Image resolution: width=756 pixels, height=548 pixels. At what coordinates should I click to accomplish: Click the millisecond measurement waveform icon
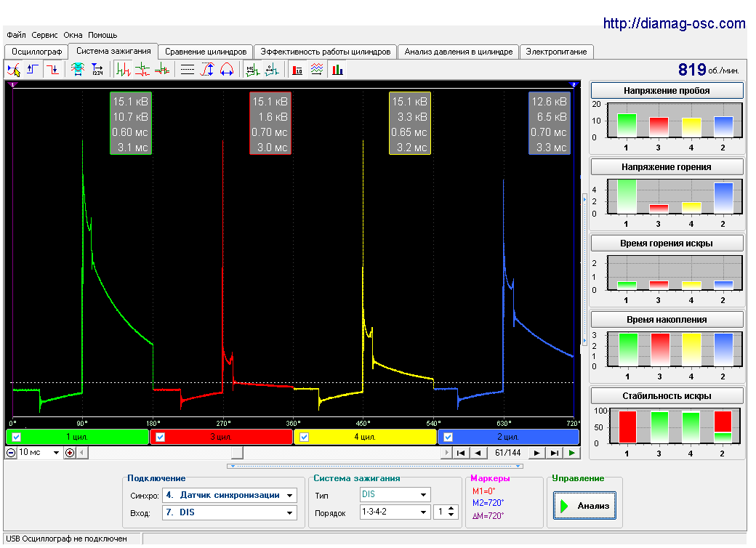pos(252,70)
